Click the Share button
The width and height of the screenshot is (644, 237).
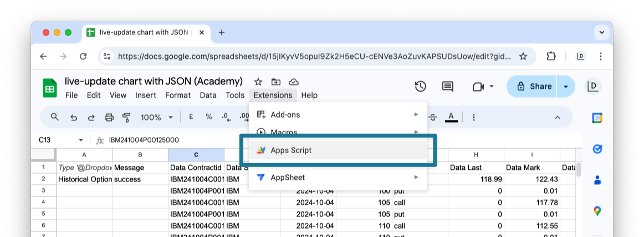coord(532,87)
